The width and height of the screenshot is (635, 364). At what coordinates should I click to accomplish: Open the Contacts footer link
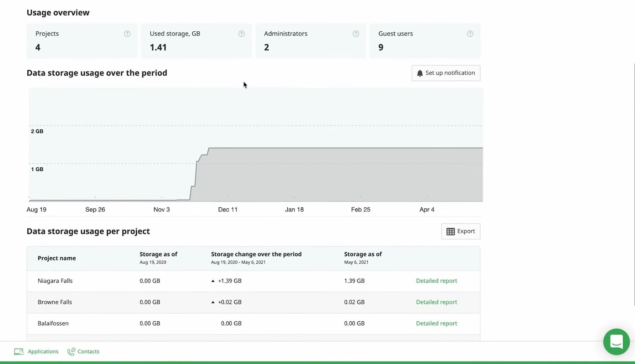[88, 352]
